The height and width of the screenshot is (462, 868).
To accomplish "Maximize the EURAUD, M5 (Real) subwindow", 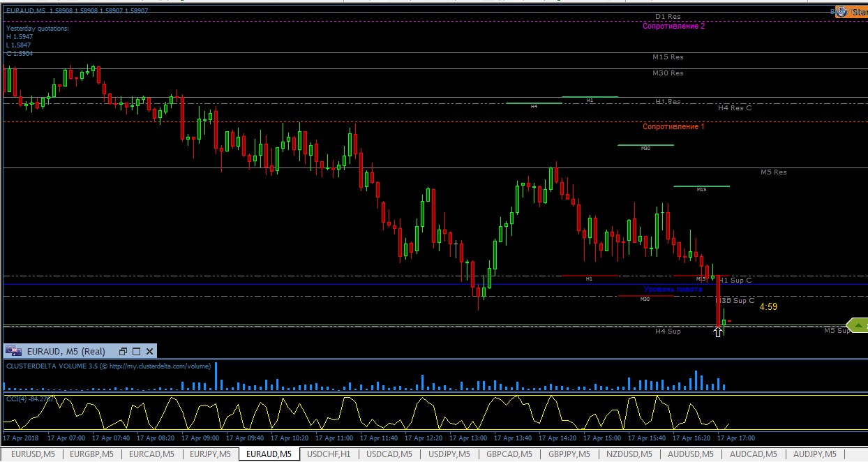I will [x=137, y=351].
